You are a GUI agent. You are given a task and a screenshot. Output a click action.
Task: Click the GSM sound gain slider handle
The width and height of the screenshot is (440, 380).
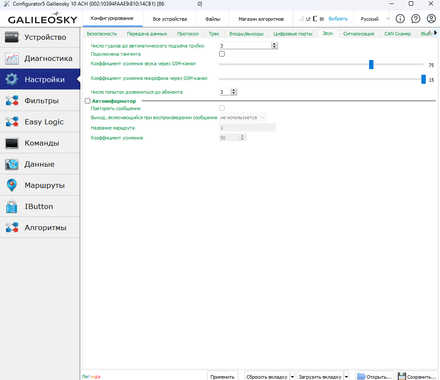pyautogui.click(x=371, y=64)
